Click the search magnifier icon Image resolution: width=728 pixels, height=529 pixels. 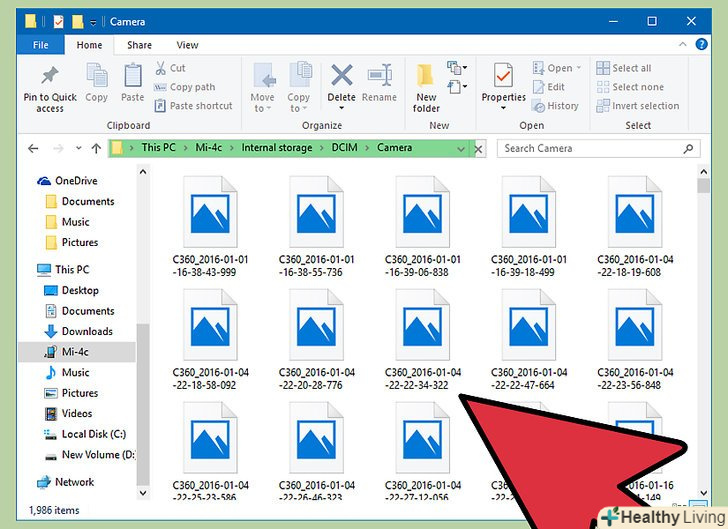click(688, 149)
